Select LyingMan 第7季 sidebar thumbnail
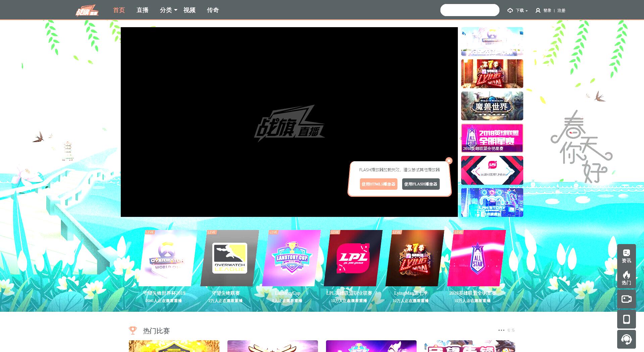This screenshot has height=352, width=644. click(492, 74)
